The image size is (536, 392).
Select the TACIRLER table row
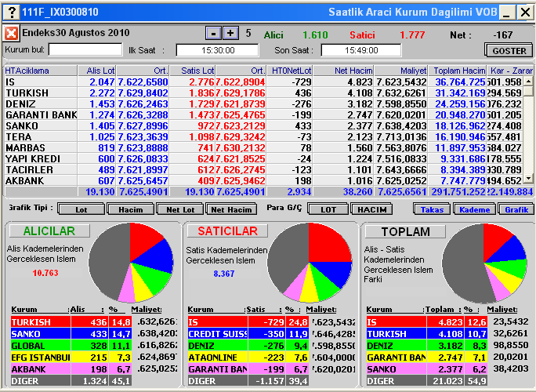(264, 169)
